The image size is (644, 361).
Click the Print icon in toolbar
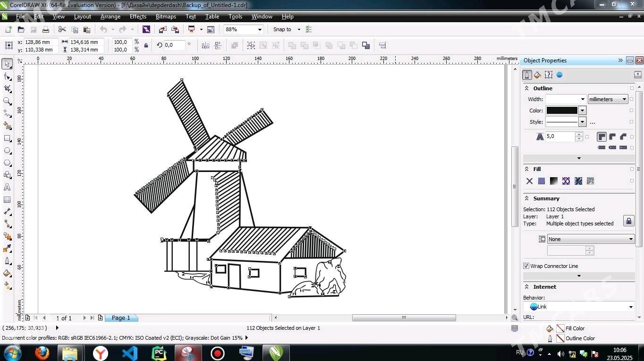46,29
